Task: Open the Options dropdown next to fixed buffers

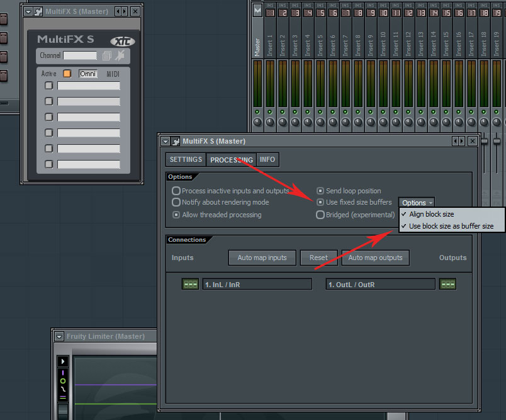Action: [417, 203]
